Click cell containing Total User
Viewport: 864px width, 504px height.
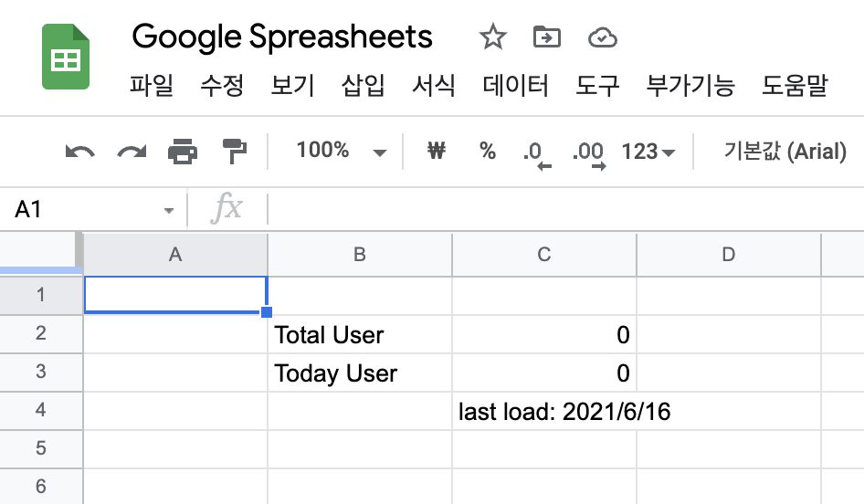coord(360,335)
